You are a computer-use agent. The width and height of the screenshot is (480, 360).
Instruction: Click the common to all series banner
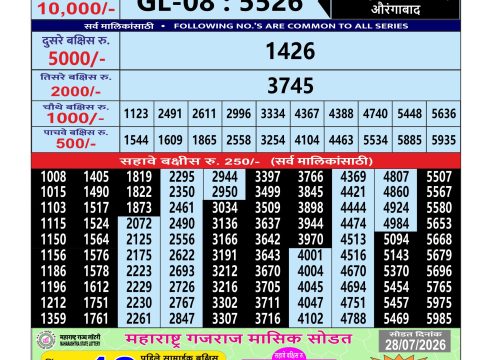pyautogui.click(x=246, y=26)
